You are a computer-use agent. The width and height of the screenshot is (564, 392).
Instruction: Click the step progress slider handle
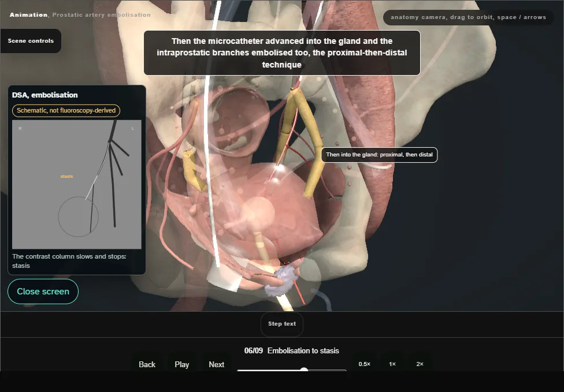304,369
